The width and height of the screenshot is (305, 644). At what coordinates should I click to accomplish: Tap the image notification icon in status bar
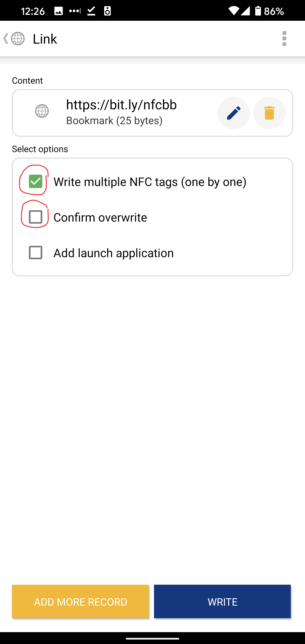point(58,11)
